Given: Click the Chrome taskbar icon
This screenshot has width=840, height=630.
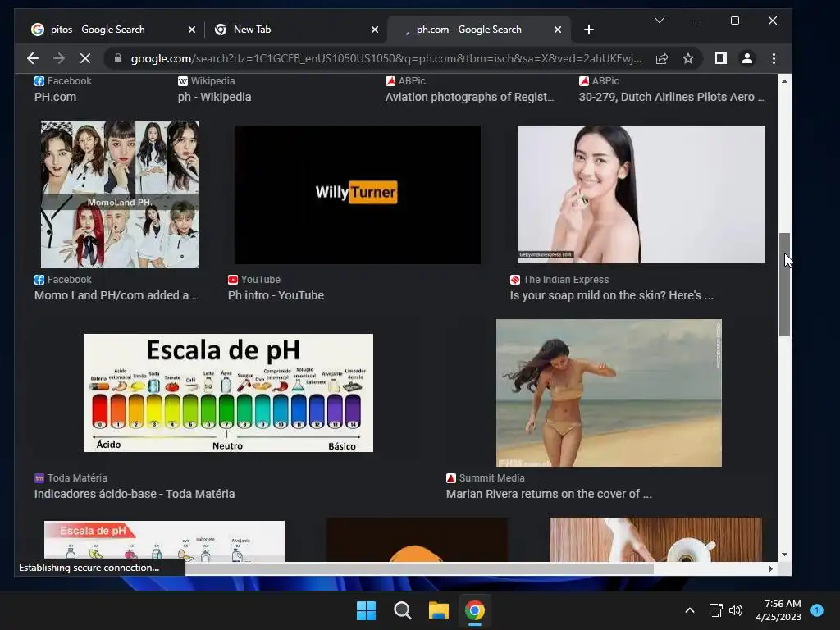Looking at the screenshot, I should click(475, 610).
